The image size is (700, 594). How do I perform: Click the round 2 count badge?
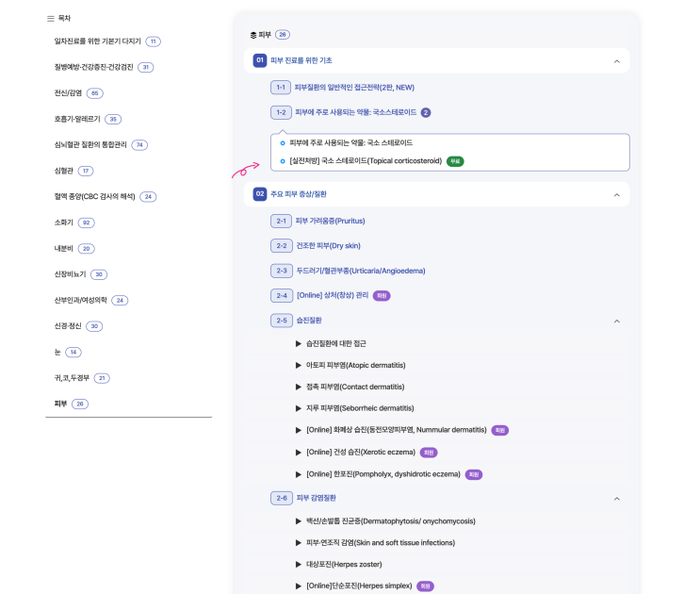426,112
